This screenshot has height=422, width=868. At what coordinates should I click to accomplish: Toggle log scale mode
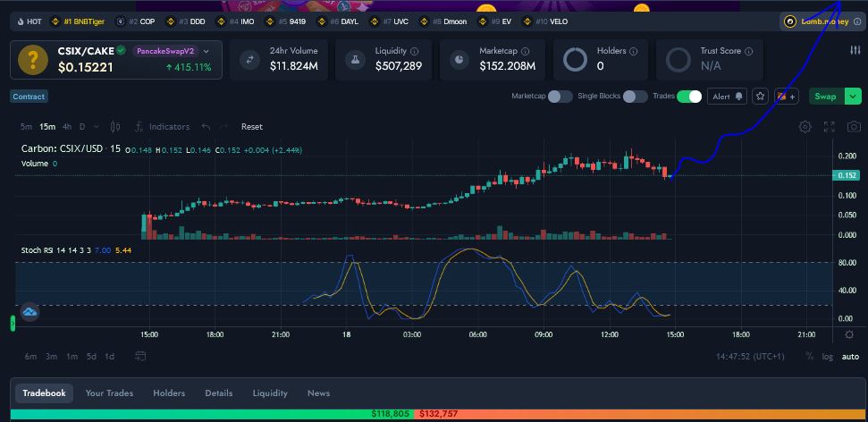827,357
